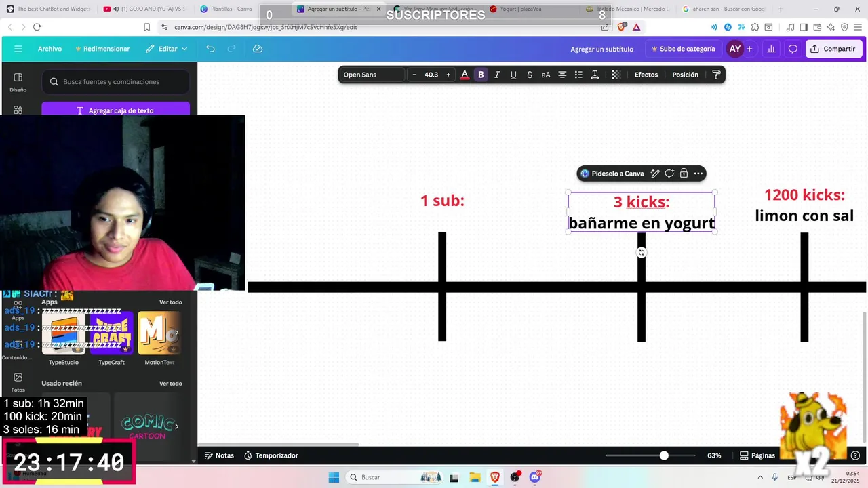The height and width of the screenshot is (488, 868).
Task: Expand the Editar mode dropdown
Action: pyautogui.click(x=167, y=49)
